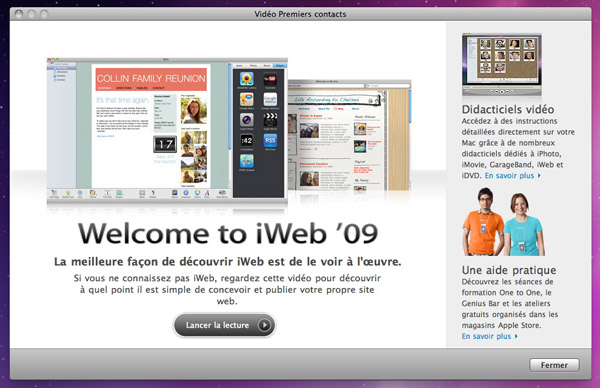Click the play arrow icon in Lancer la lecture

[x=264, y=325]
